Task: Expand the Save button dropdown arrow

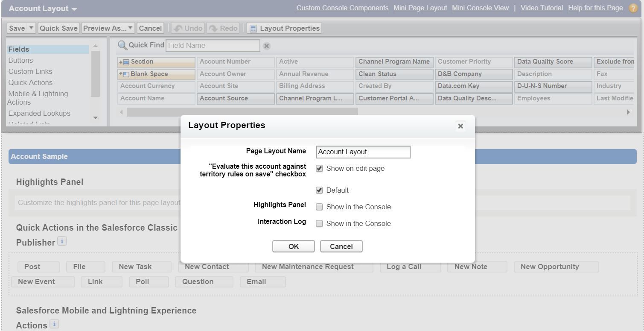Action: click(31, 28)
